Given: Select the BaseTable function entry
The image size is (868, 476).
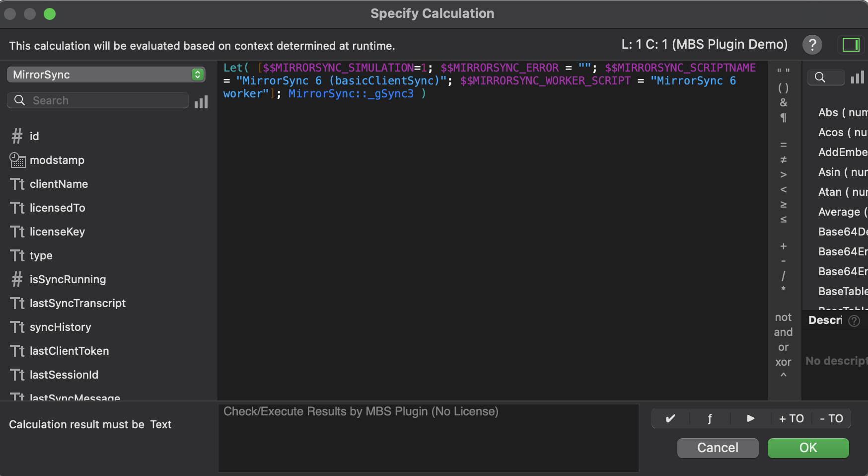Looking at the screenshot, I should [x=843, y=291].
